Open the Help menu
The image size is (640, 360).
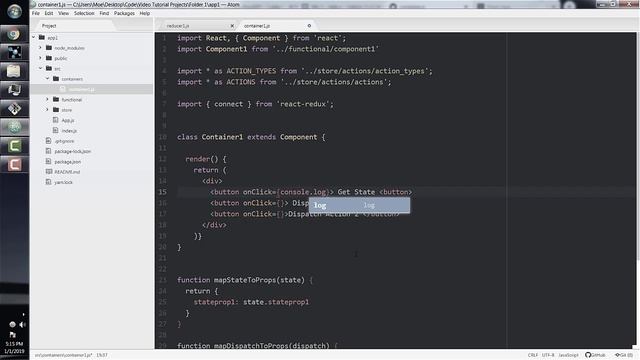click(144, 13)
